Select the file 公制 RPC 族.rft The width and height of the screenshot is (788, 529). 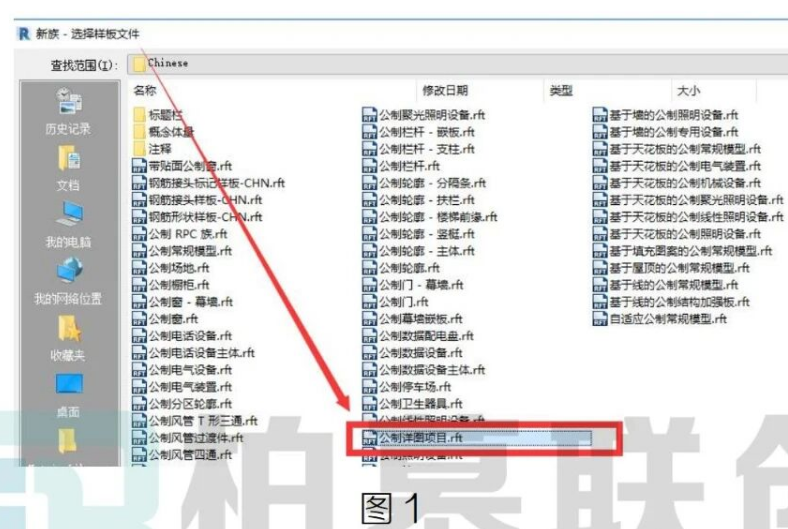point(179,234)
